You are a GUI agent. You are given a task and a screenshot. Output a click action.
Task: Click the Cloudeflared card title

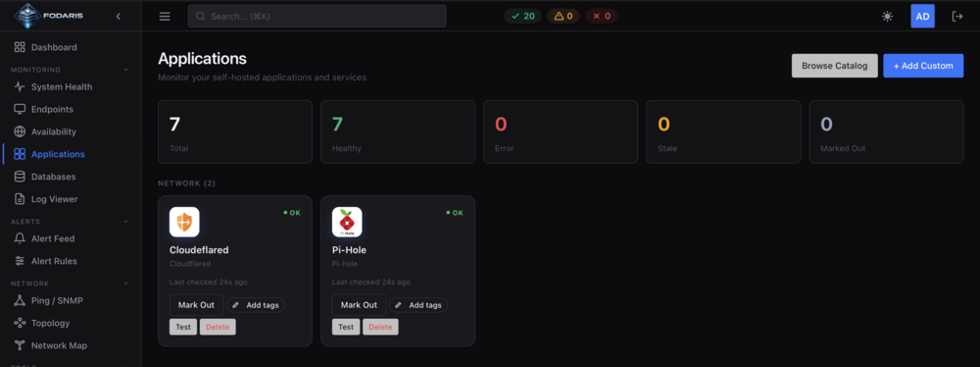pos(199,250)
